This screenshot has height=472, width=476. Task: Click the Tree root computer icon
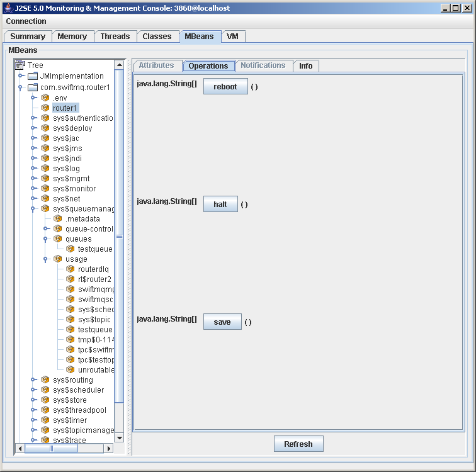tap(20, 65)
